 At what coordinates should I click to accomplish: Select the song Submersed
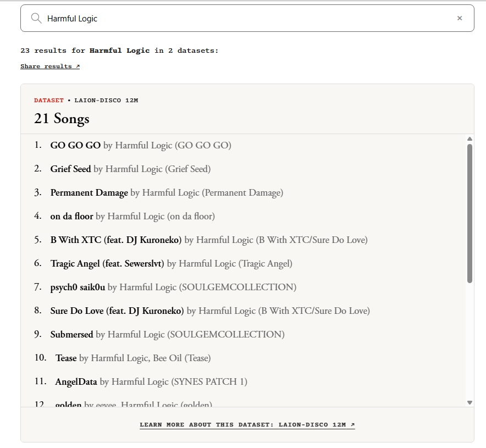coord(71,334)
